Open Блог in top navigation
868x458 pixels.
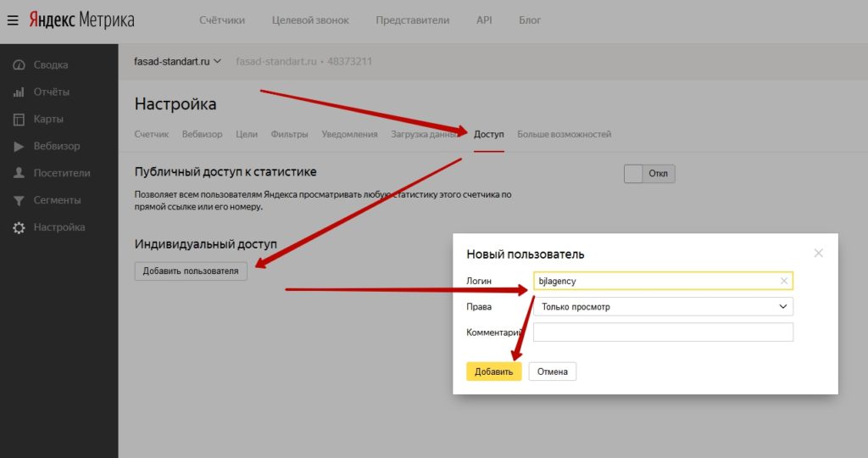(530, 20)
